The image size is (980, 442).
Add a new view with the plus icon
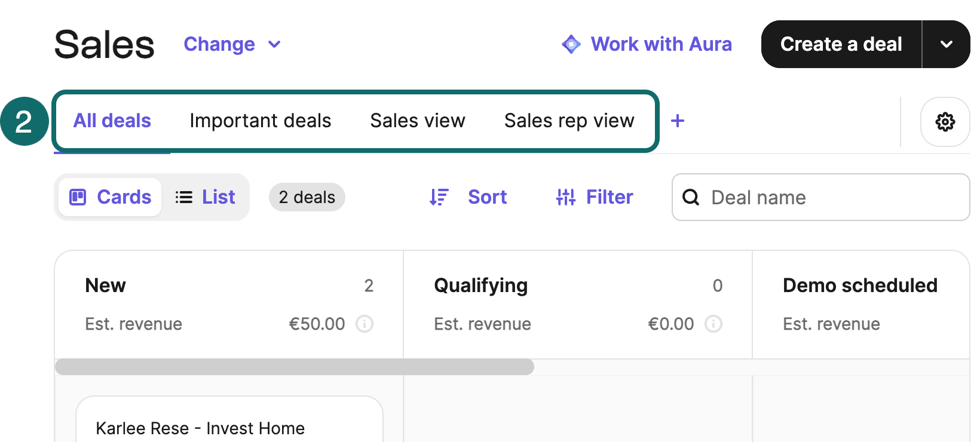pyautogui.click(x=678, y=121)
